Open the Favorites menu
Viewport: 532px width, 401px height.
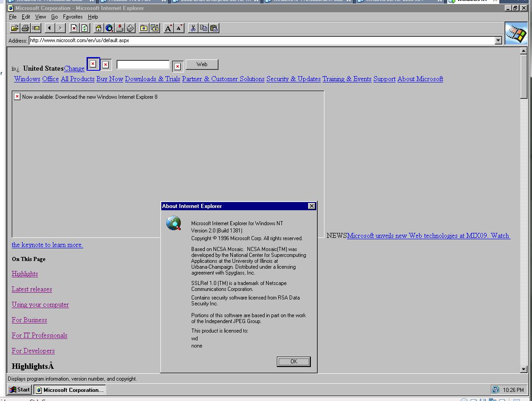click(73, 17)
